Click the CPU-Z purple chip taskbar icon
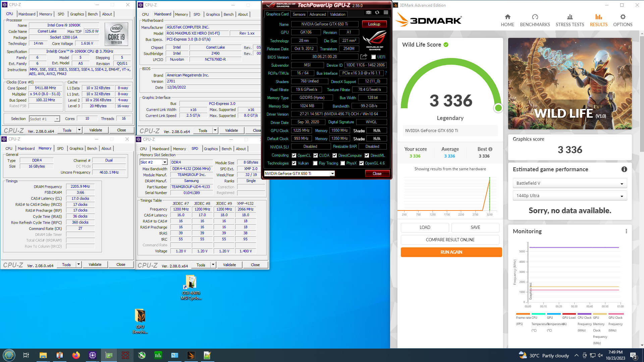The height and width of the screenshot is (362, 644). [93, 355]
